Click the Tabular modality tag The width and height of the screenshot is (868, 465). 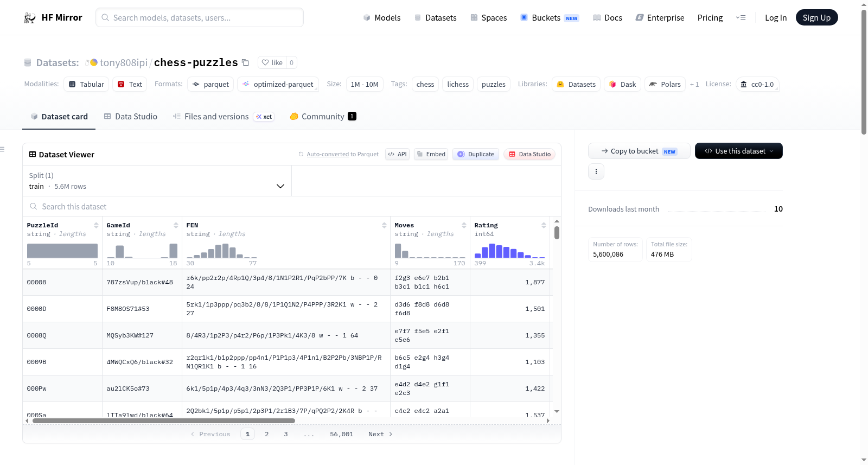coord(86,84)
